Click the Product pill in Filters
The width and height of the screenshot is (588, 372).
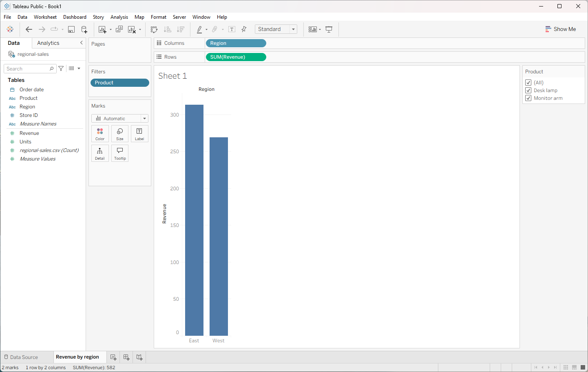click(120, 83)
